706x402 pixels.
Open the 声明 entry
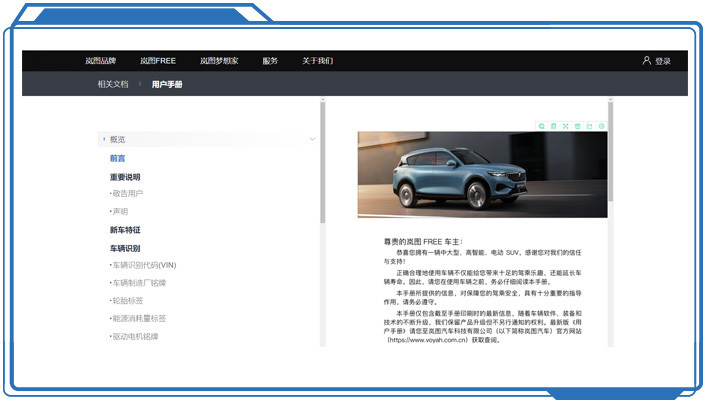(x=119, y=212)
